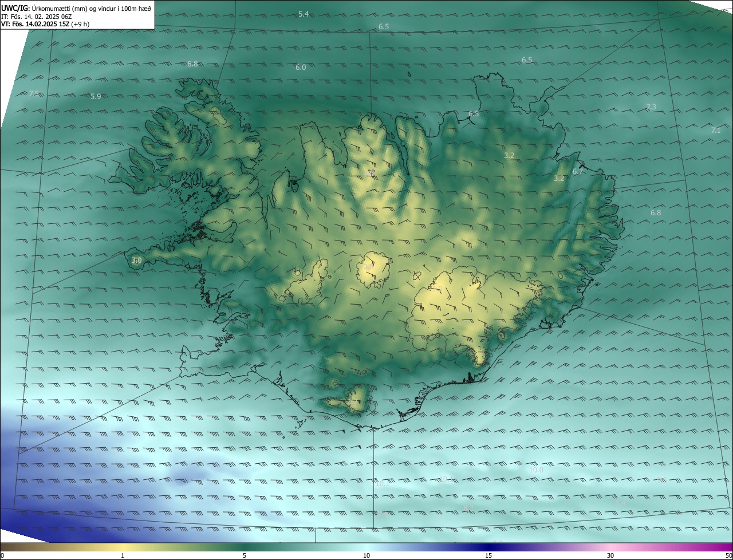Click the 7.3 value label
Viewport: 733px width, 560px height.
coord(651,107)
